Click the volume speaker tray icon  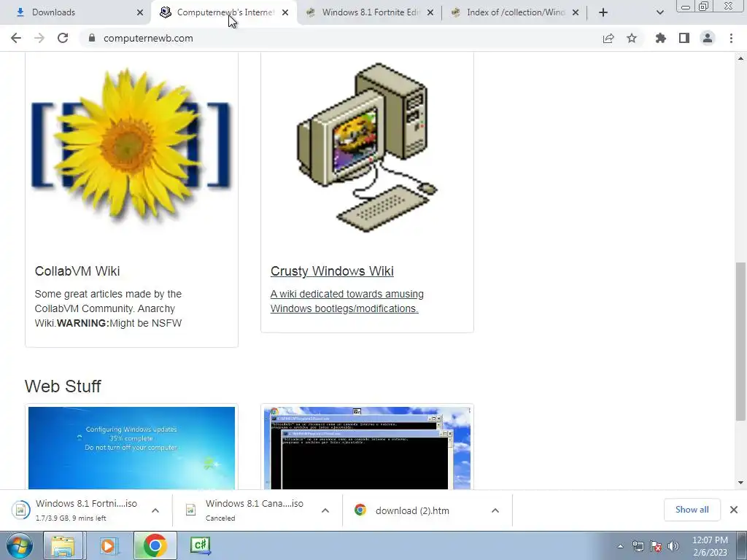coord(673,546)
